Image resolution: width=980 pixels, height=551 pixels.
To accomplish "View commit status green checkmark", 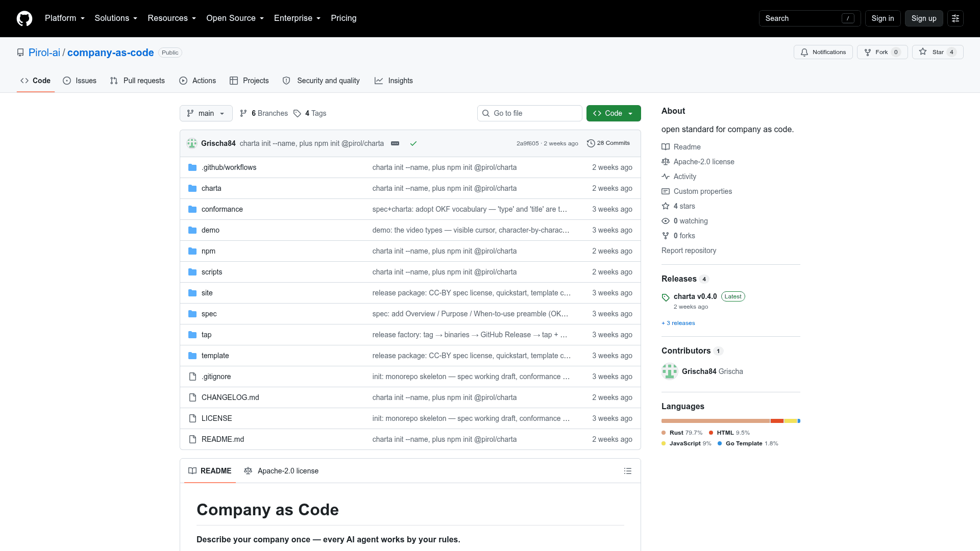I will point(413,143).
